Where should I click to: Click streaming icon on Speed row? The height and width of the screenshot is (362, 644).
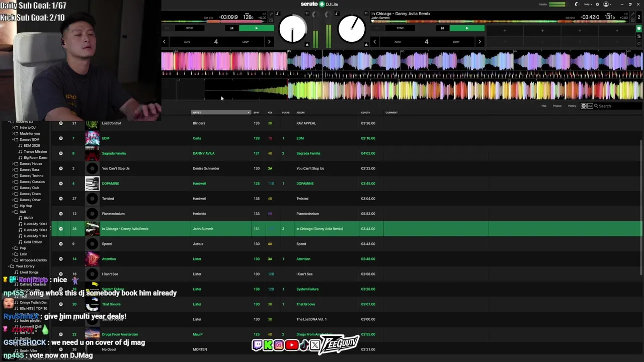(x=61, y=244)
